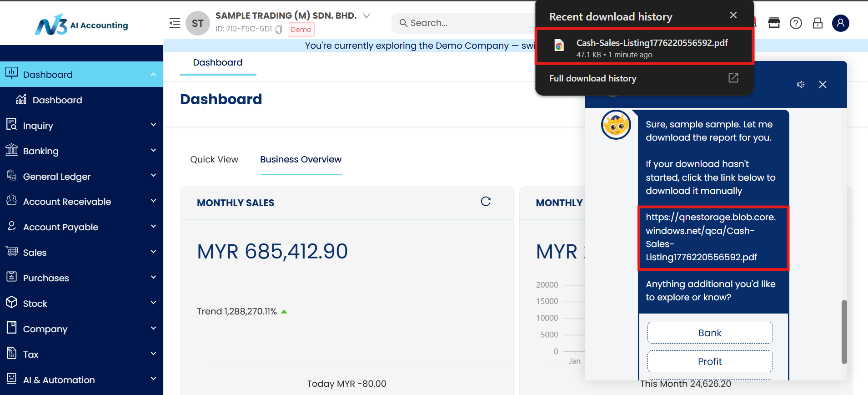Expand the Sales menu chevron
Viewport: 868px width, 395px height.
[153, 252]
